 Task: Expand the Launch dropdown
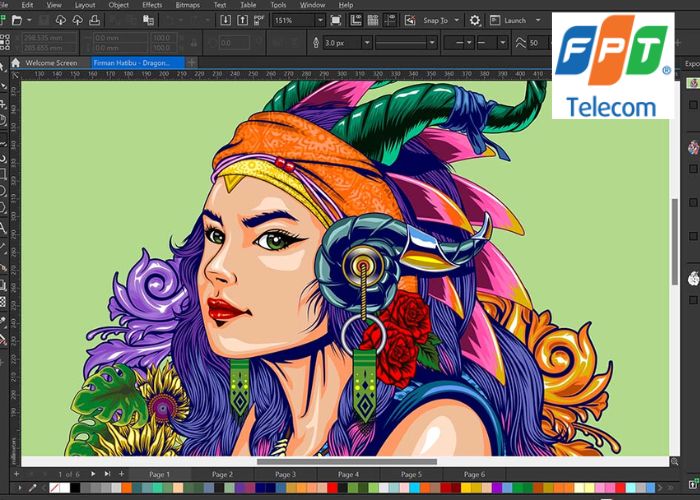click(x=536, y=20)
